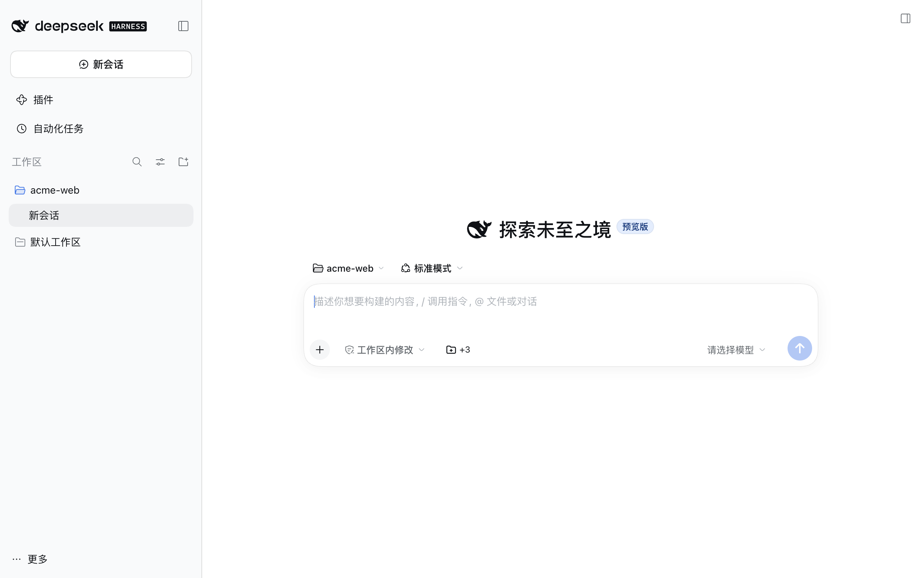Click the 预览版 preview badge

coord(635,227)
